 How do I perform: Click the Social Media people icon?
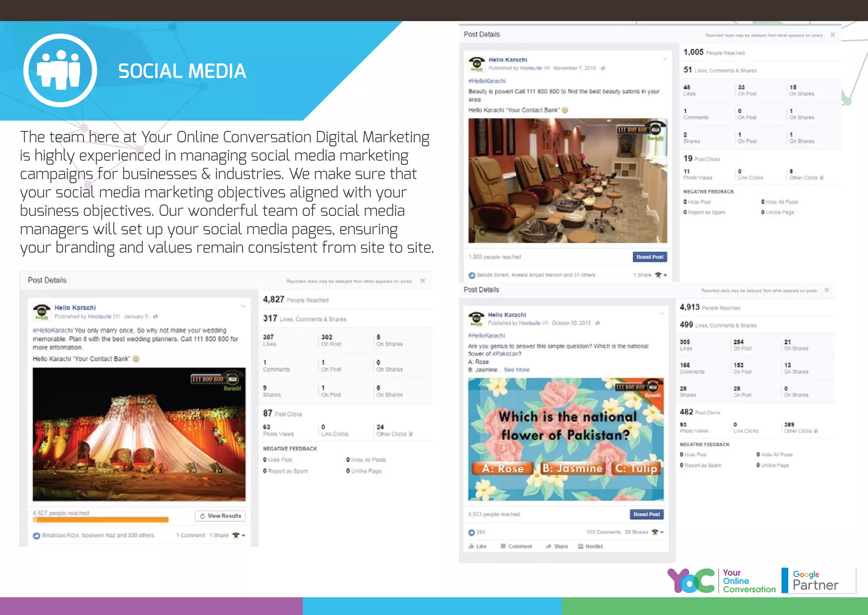click(60, 70)
